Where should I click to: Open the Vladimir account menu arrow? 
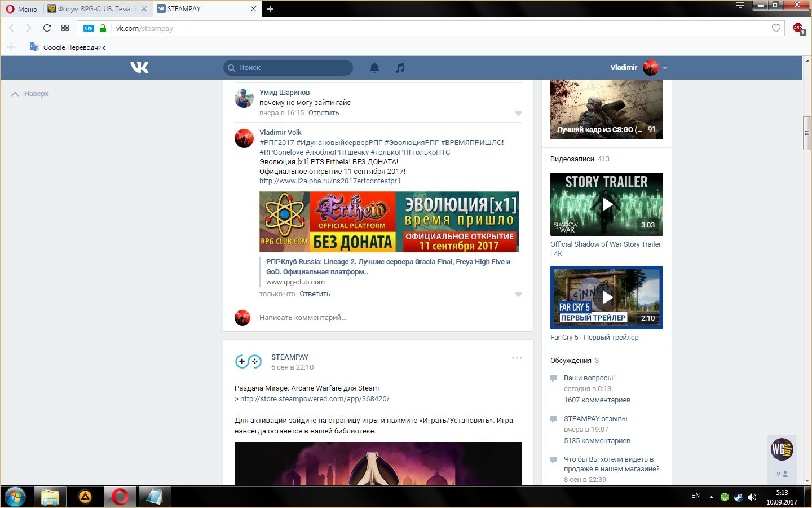[x=665, y=68]
